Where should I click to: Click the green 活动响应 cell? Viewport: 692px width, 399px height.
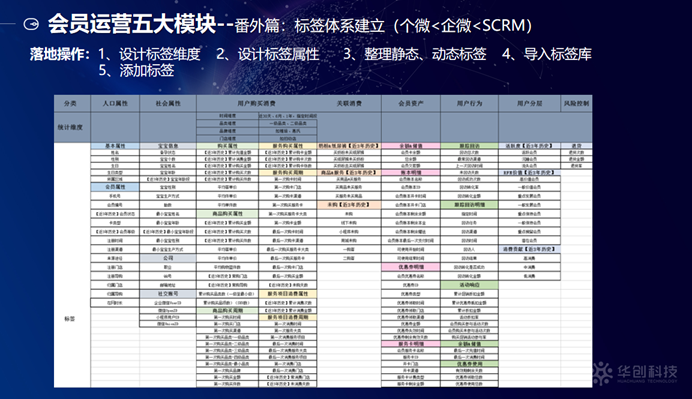[470, 285]
